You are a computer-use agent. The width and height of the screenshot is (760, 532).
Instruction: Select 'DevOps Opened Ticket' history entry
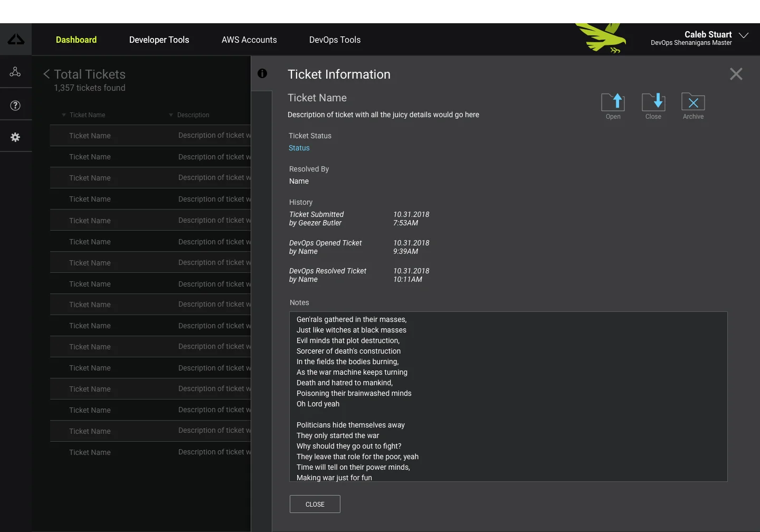click(x=325, y=247)
